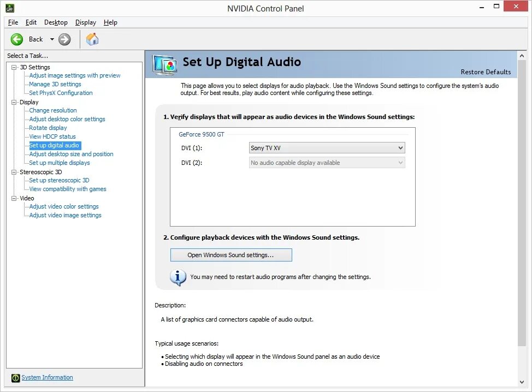Screen dimensions: 532x392
Task: Collapse the Stereoscopic 3D tree node
Action: [14, 172]
